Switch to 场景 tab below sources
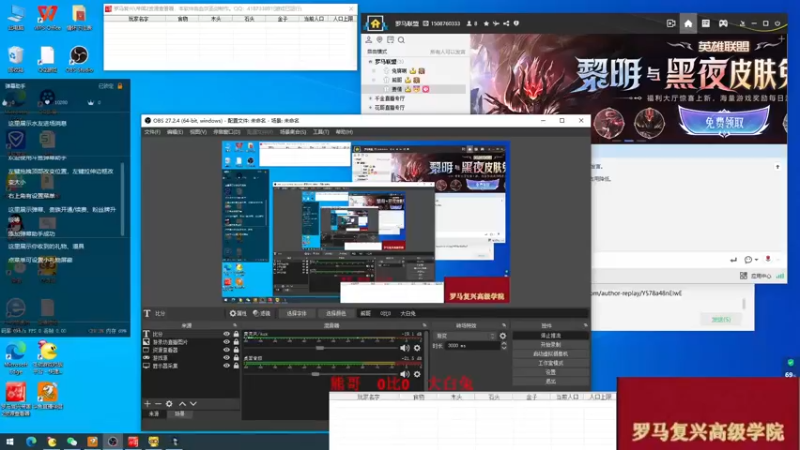The image size is (800, 450). click(180, 414)
